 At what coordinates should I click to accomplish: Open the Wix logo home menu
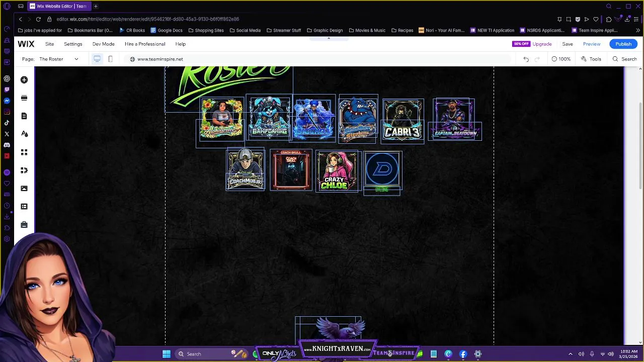26,44
